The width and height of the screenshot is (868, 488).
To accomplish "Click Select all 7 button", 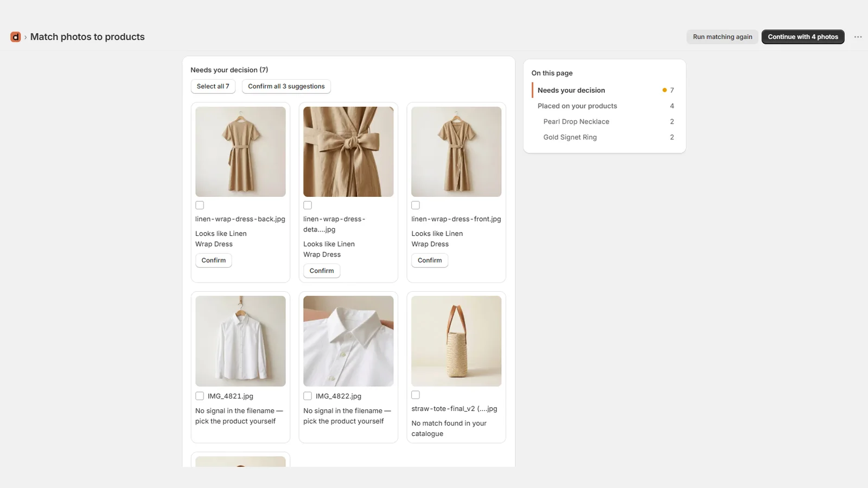I will tap(213, 86).
